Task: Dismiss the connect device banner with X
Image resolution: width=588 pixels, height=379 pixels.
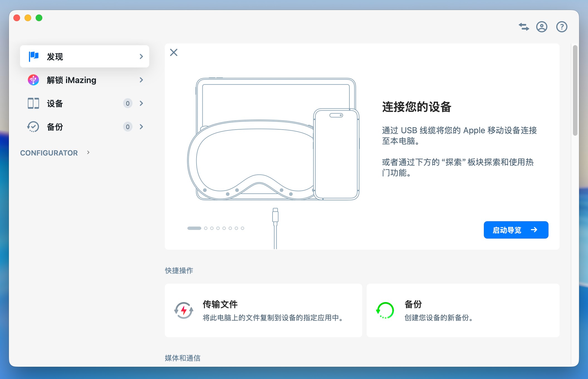Action: pyautogui.click(x=174, y=52)
